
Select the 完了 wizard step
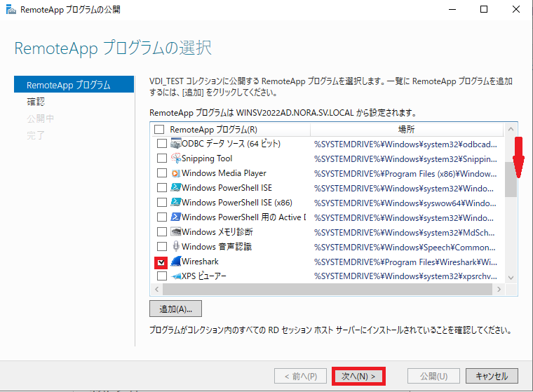click(x=36, y=135)
